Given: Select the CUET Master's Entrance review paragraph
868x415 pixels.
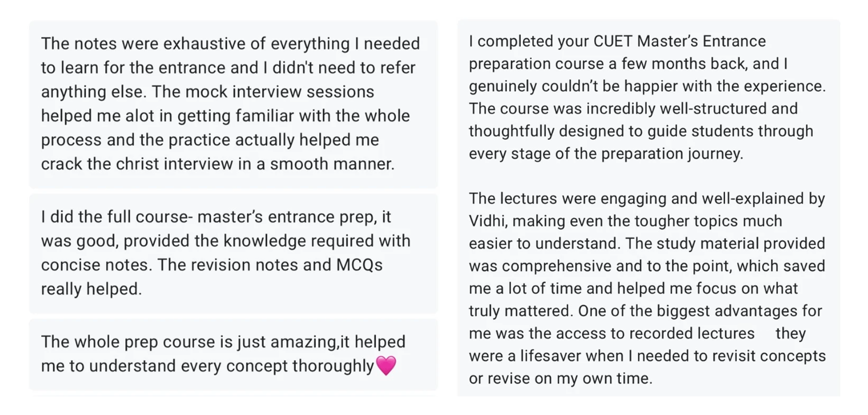Looking at the screenshot, I should (647, 97).
